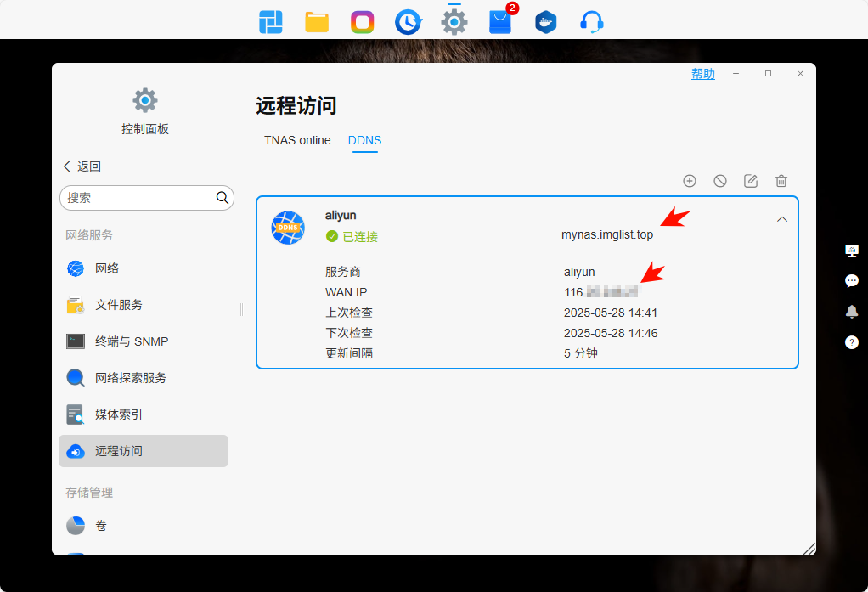
Task: Select 远程访问 in the sidebar
Action: coord(144,451)
